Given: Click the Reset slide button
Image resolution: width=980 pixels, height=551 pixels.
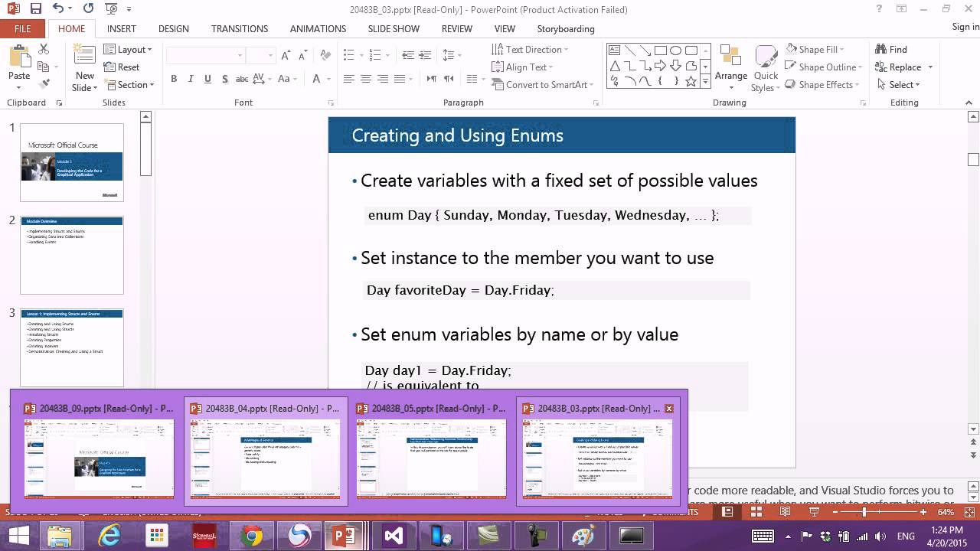Looking at the screenshot, I should [122, 67].
